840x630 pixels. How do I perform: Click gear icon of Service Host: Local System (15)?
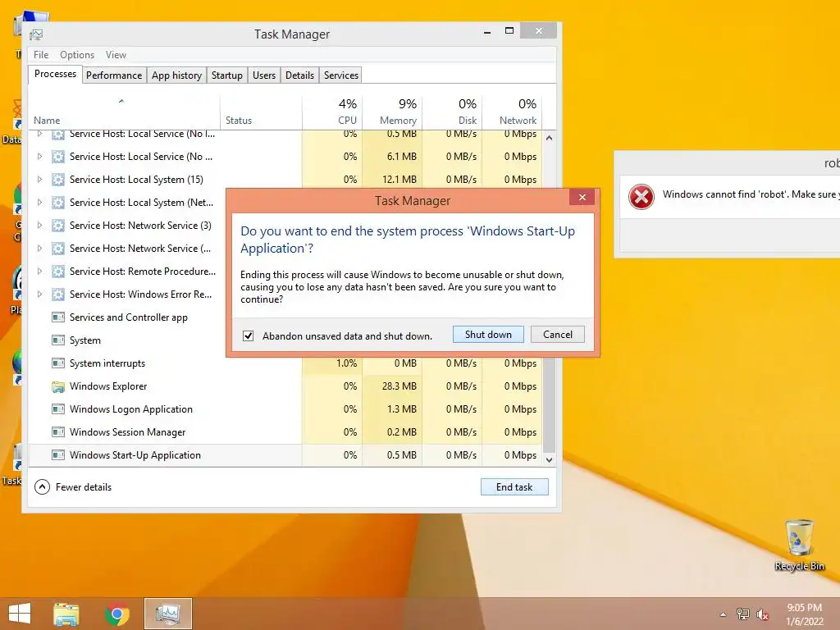[58, 180]
